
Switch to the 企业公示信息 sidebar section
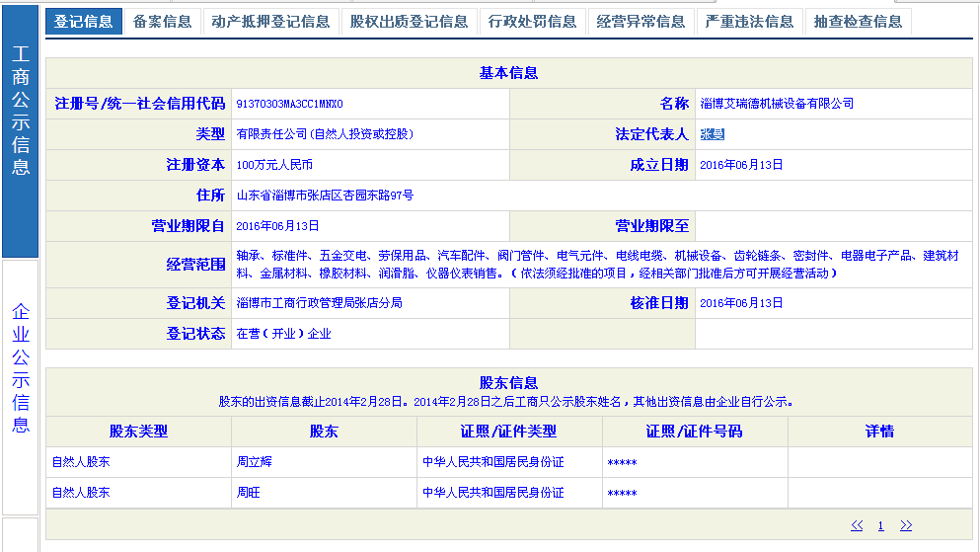(x=21, y=368)
